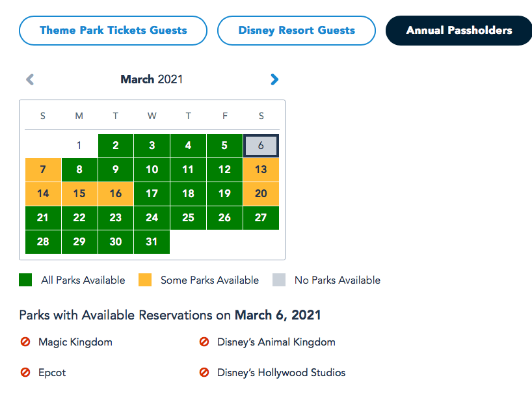Click green All Parks Available legend swatch
The height and width of the screenshot is (395, 532).
pos(25,280)
